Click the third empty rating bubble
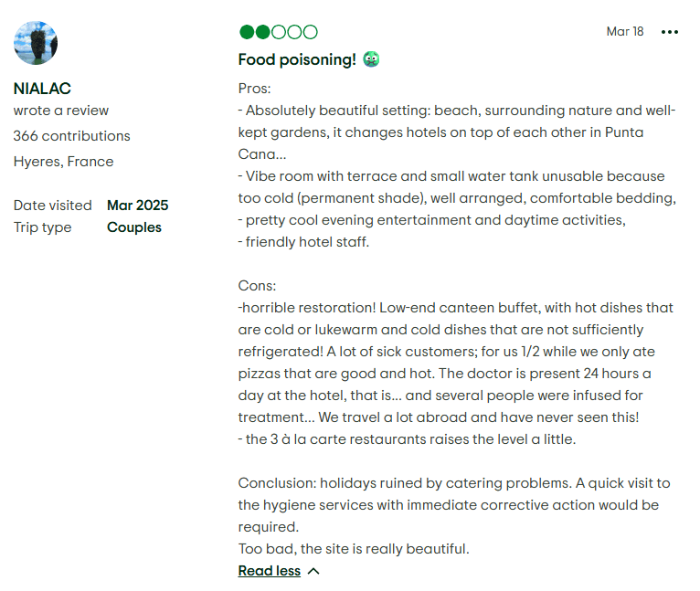The width and height of the screenshot is (700, 591). (x=279, y=32)
